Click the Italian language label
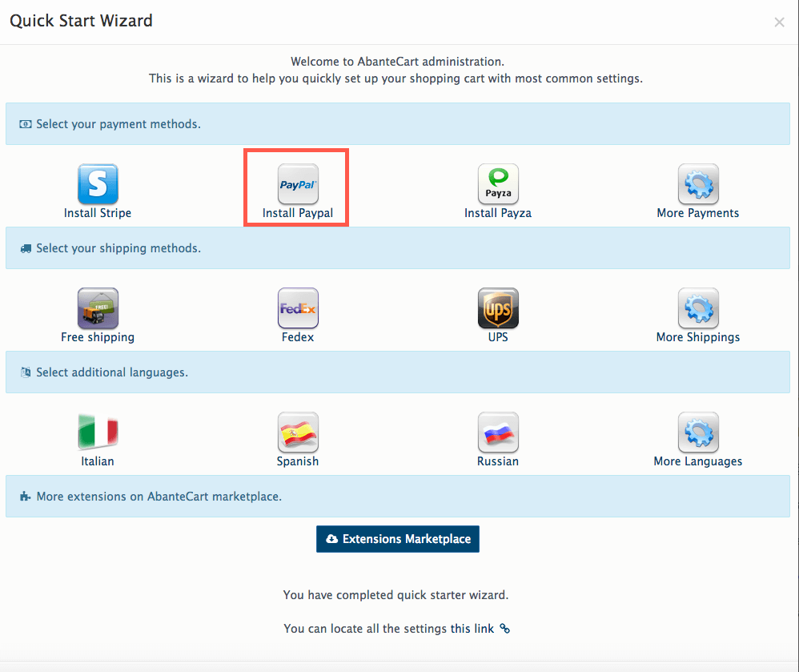Screen dimensions: 799x672 [98, 461]
